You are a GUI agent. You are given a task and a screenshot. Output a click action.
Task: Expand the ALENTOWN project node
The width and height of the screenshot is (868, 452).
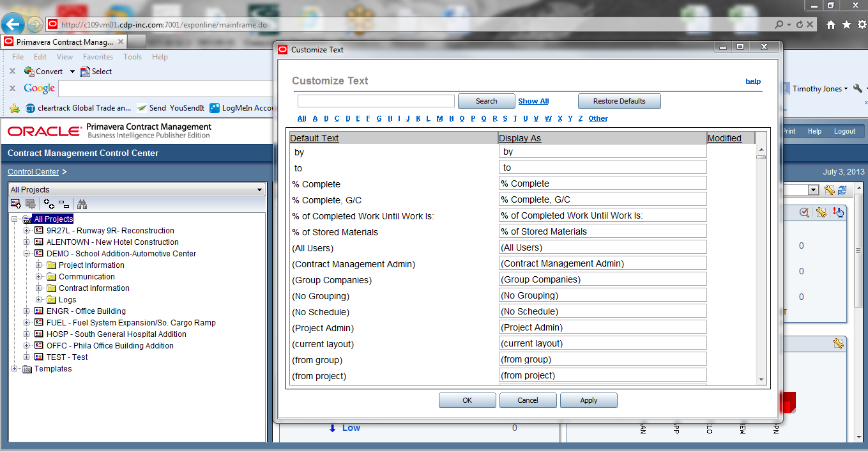coord(27,242)
